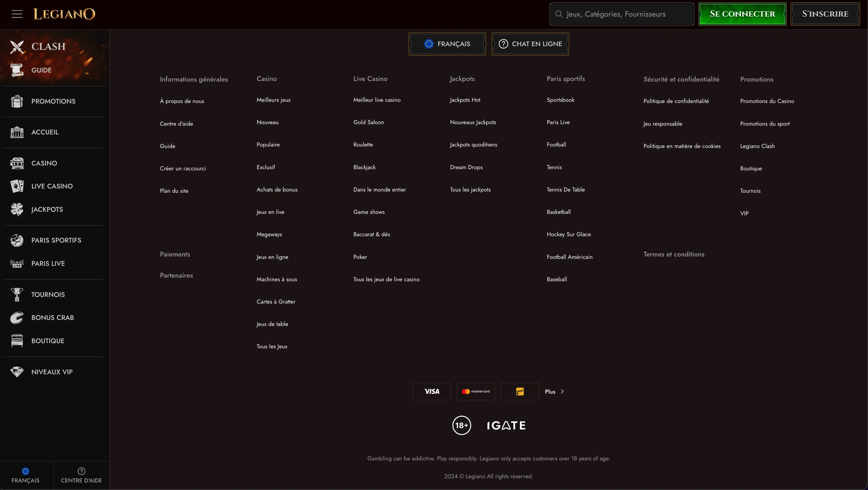Click the Boutique shop stall icon
Image resolution: width=868 pixels, height=490 pixels.
point(17,340)
